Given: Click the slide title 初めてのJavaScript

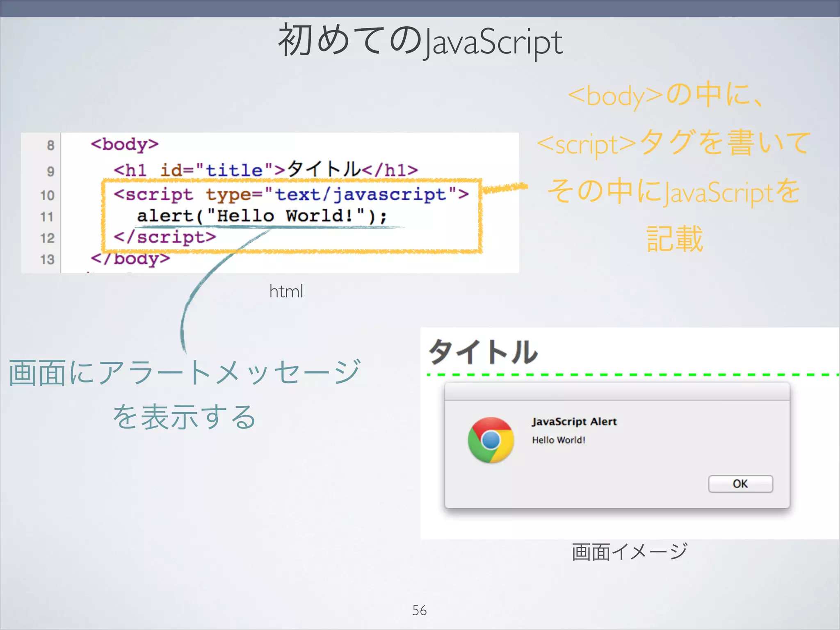Looking at the screenshot, I should click(x=420, y=41).
